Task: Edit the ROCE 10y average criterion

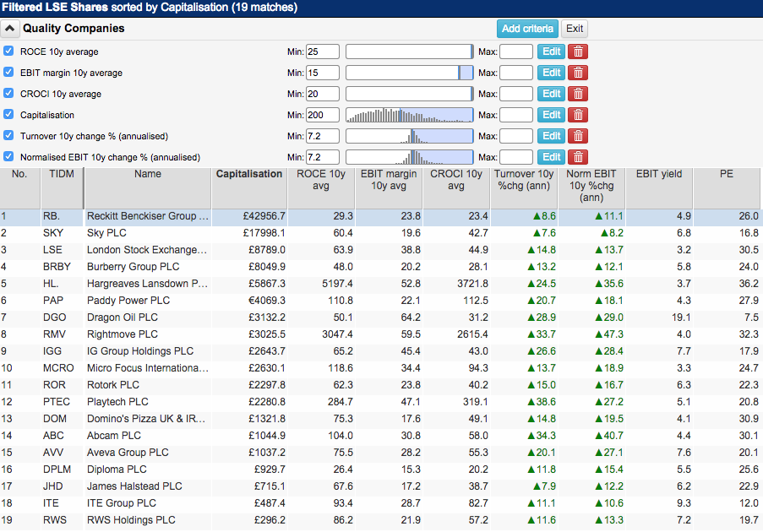Action: click(551, 52)
